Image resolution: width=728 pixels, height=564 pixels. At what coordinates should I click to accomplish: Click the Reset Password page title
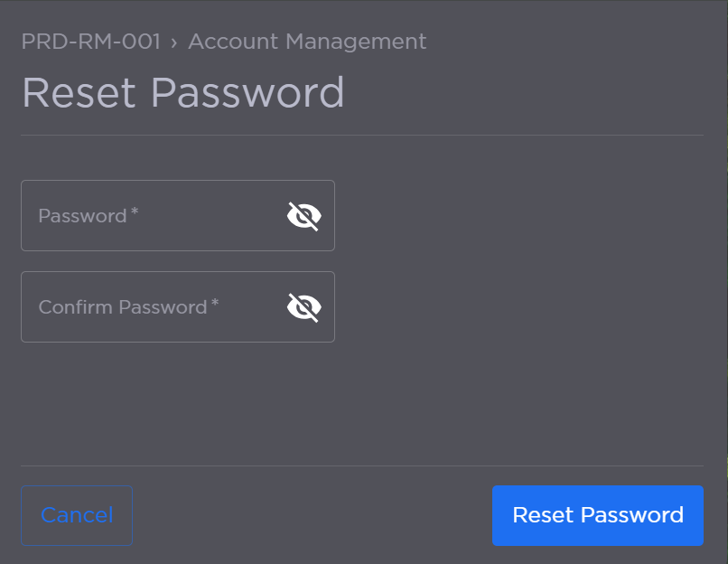point(183,92)
